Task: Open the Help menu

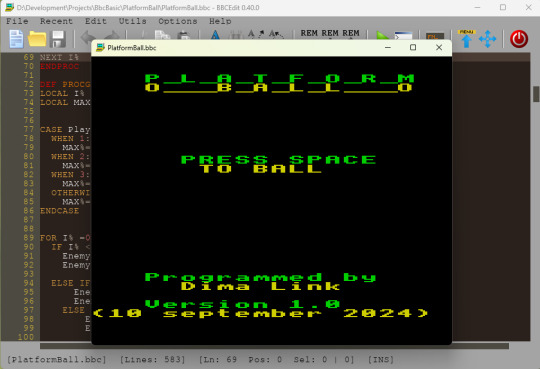Action: click(x=220, y=21)
